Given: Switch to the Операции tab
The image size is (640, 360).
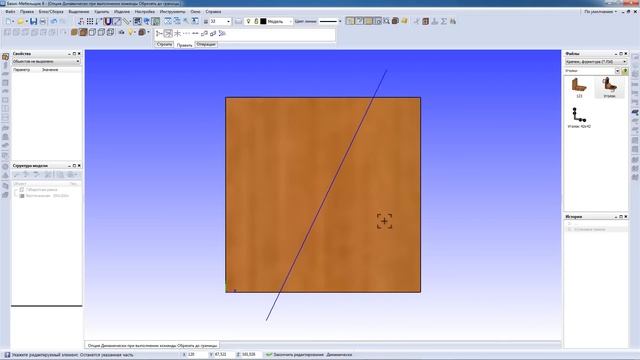Looking at the screenshot, I should coord(206,44).
